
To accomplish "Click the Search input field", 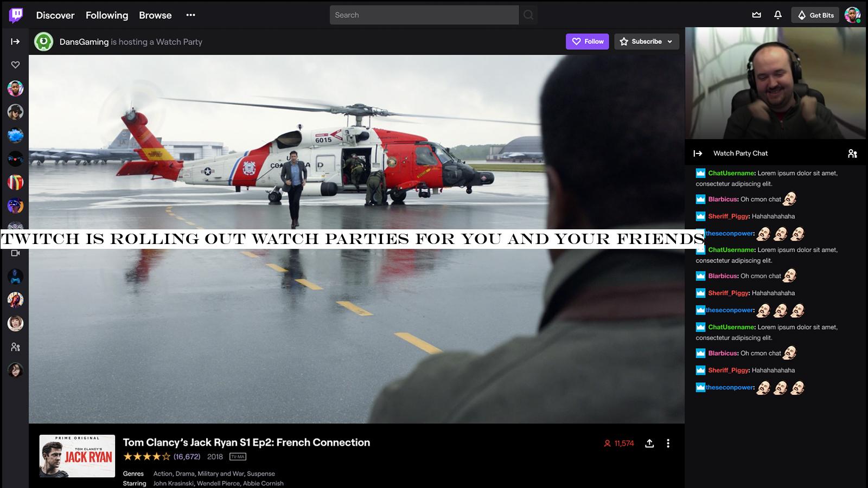I will [x=424, y=15].
